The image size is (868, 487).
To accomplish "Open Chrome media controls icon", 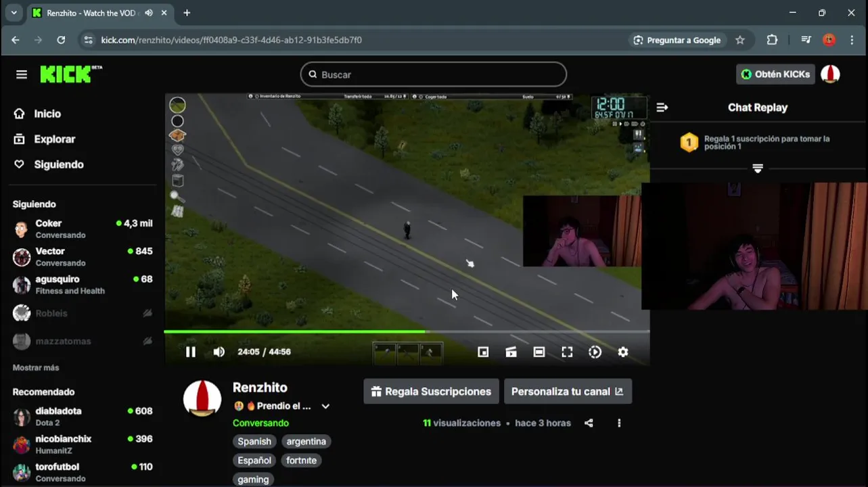I will [806, 40].
